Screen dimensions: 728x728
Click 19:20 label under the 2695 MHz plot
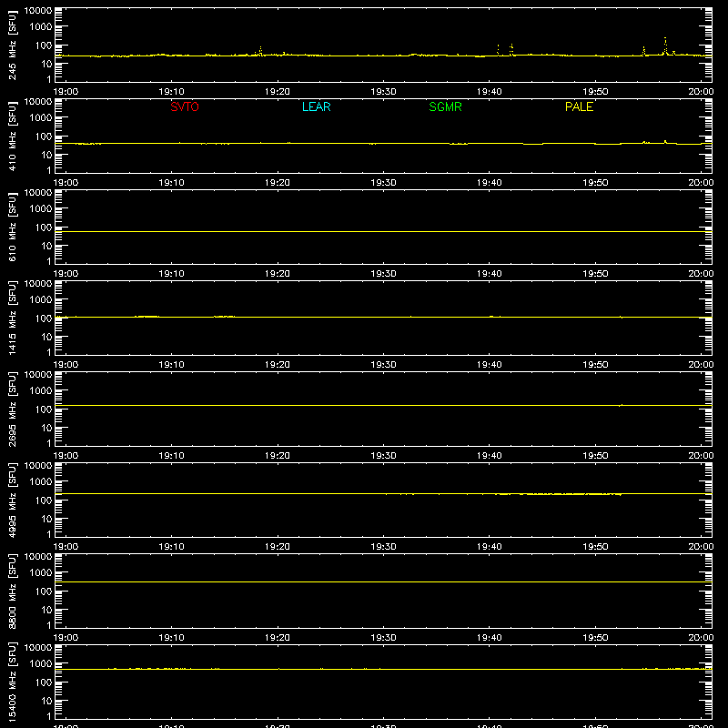[x=278, y=456]
